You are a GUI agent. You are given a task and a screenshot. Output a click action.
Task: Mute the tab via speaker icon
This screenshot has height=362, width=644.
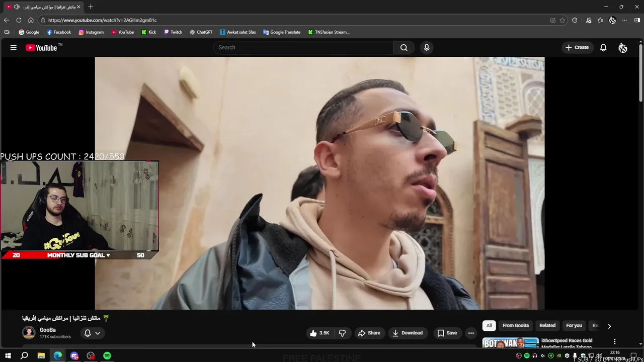click(17, 7)
